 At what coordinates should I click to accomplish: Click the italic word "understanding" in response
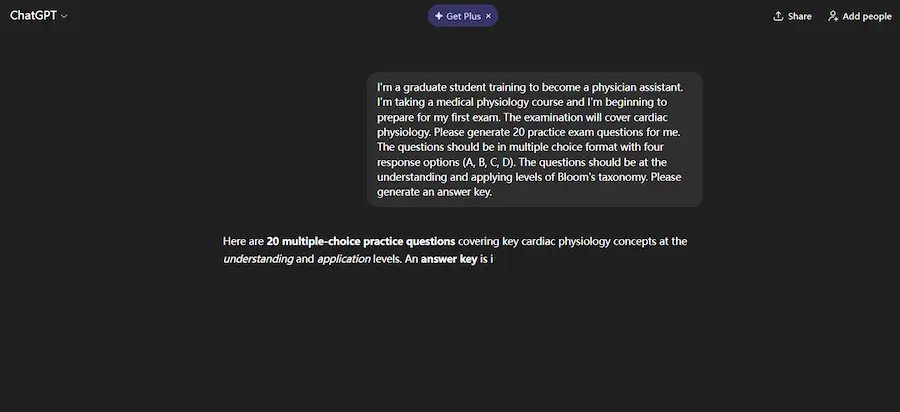pos(258,259)
